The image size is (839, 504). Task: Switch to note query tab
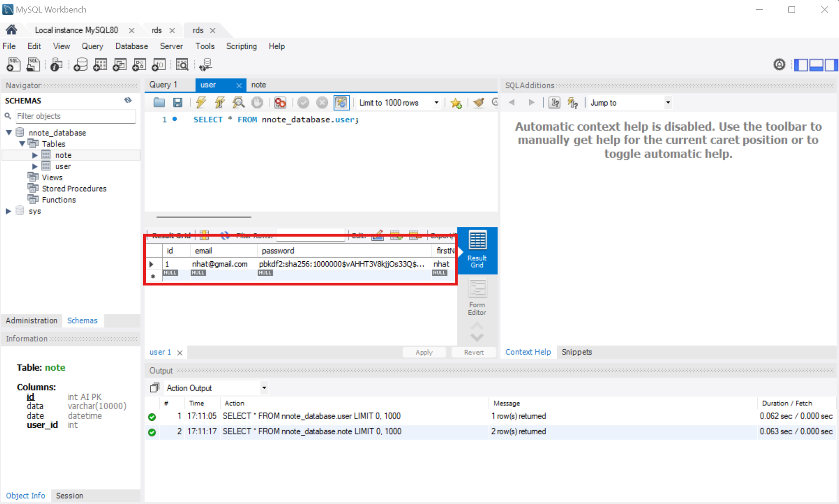(259, 85)
